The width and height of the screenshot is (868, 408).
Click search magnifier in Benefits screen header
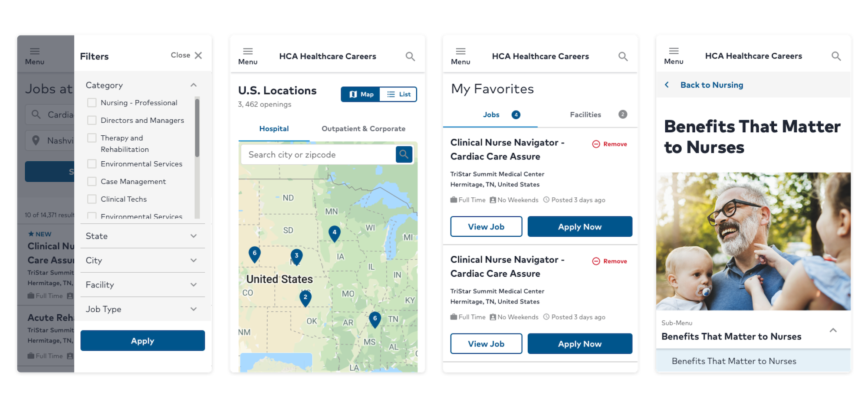(x=836, y=56)
